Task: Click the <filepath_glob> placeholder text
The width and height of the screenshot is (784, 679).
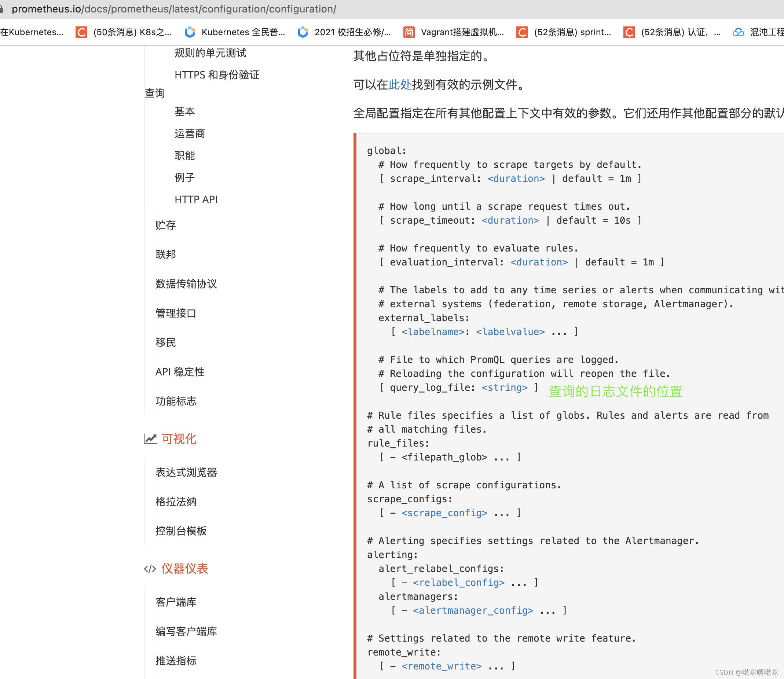Action: (x=444, y=457)
